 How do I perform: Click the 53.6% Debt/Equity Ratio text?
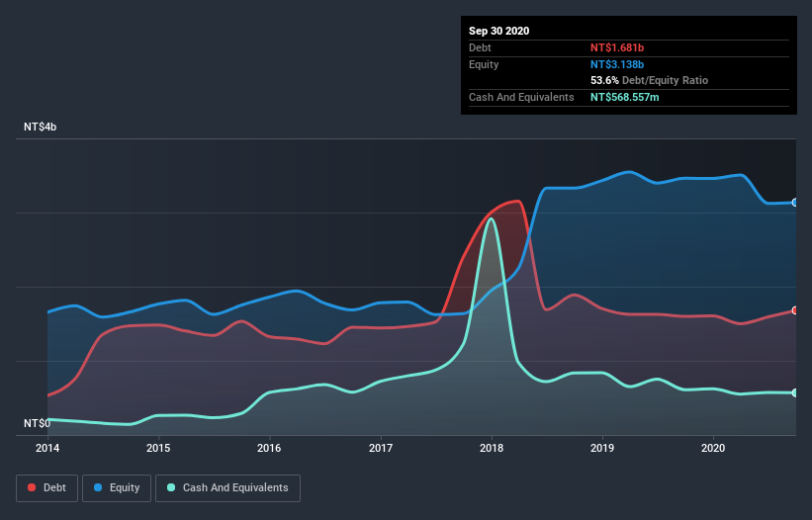(x=649, y=80)
